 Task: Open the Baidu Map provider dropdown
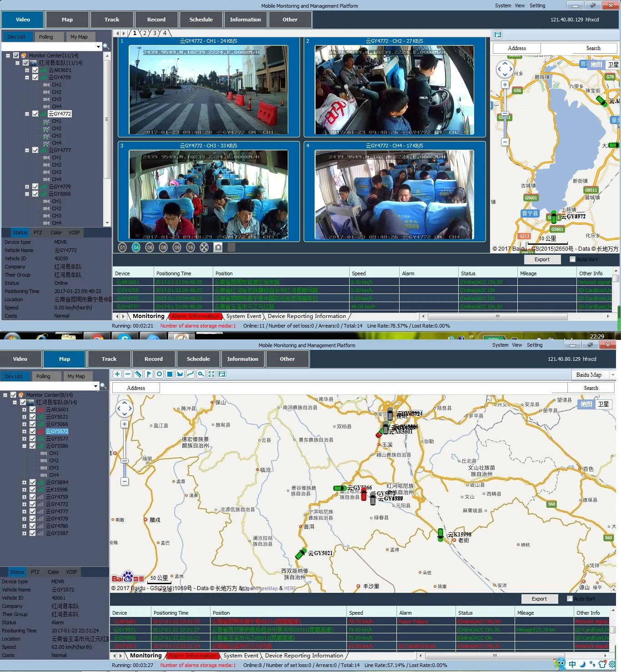(612, 375)
